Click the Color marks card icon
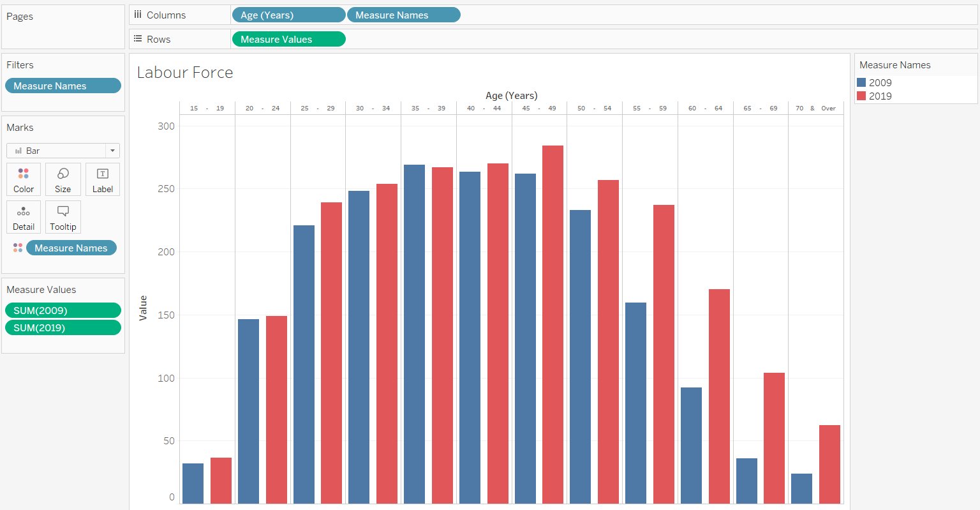This screenshot has height=510, width=980. pyautogui.click(x=24, y=179)
